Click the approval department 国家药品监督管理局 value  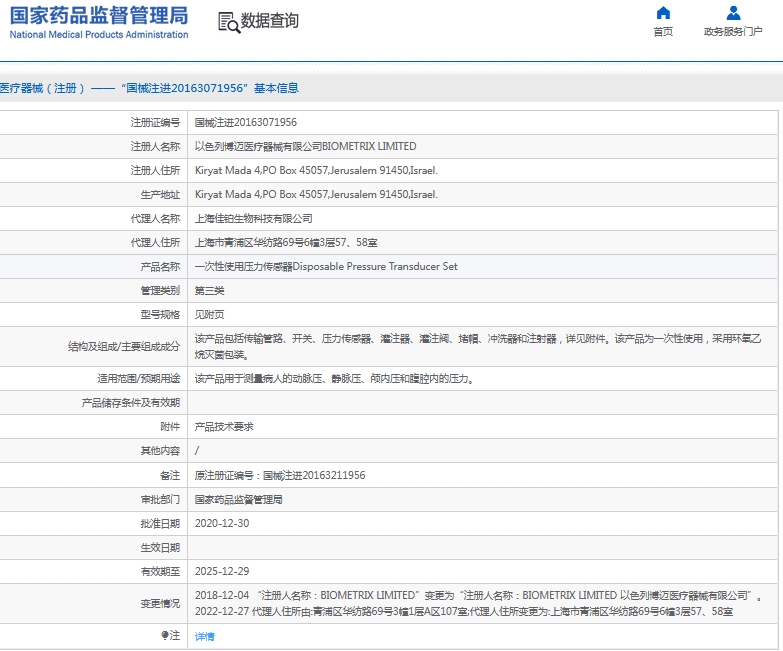[x=238, y=499]
